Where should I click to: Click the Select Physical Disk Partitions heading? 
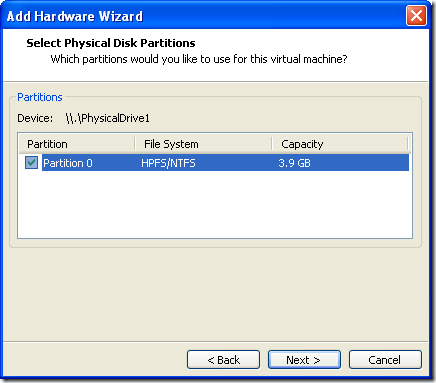[x=111, y=43]
